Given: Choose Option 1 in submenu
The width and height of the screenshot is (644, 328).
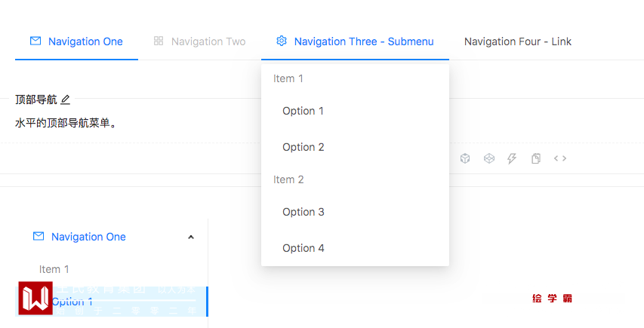Looking at the screenshot, I should click(x=303, y=111).
